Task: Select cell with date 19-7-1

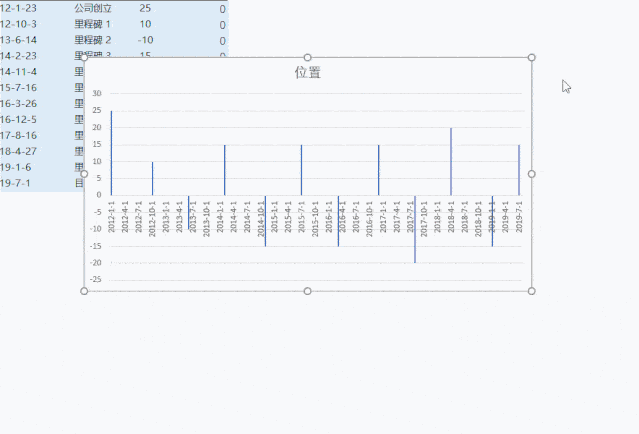Action: [15, 183]
